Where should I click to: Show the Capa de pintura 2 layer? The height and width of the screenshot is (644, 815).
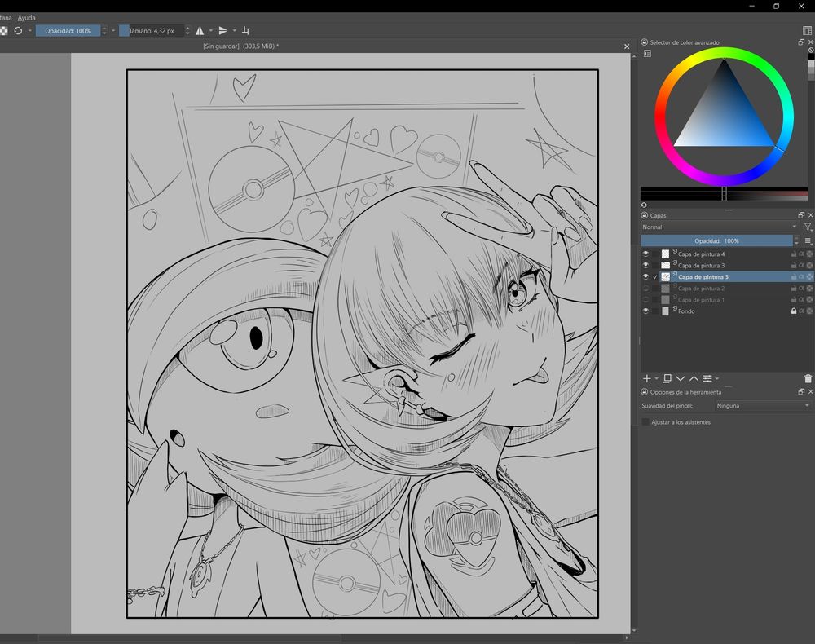click(x=645, y=289)
